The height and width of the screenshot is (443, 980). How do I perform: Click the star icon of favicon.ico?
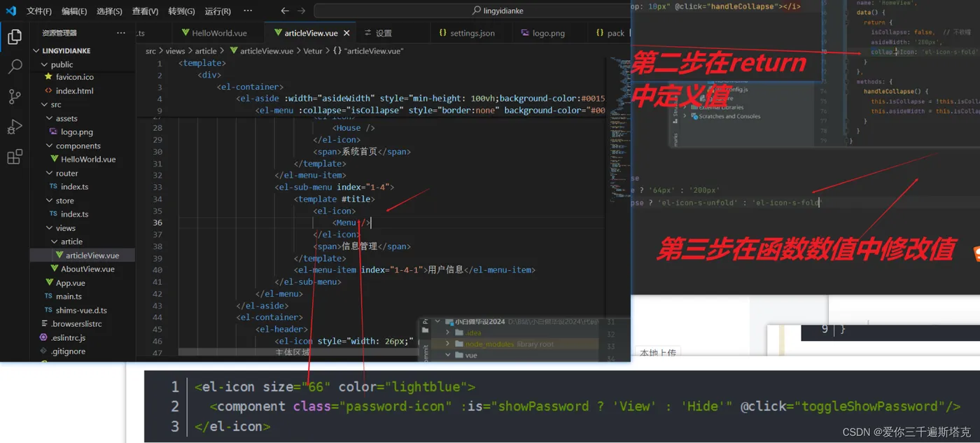click(48, 77)
